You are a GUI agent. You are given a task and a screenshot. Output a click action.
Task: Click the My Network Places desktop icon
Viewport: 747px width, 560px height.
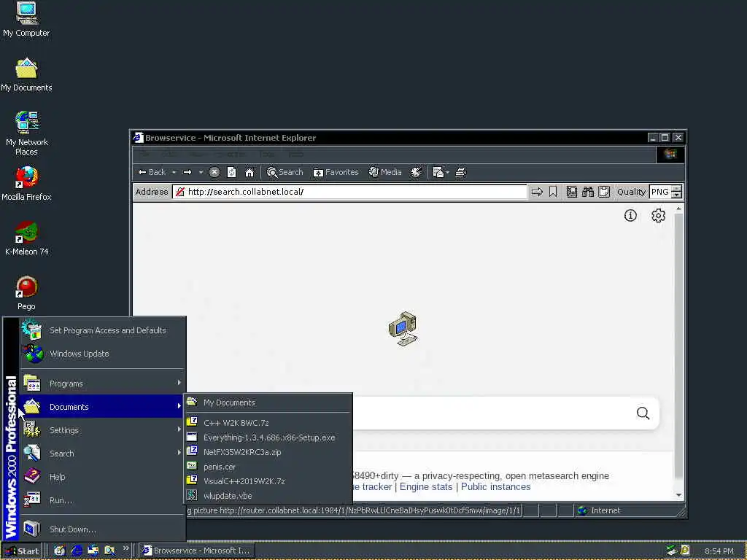(x=26, y=133)
